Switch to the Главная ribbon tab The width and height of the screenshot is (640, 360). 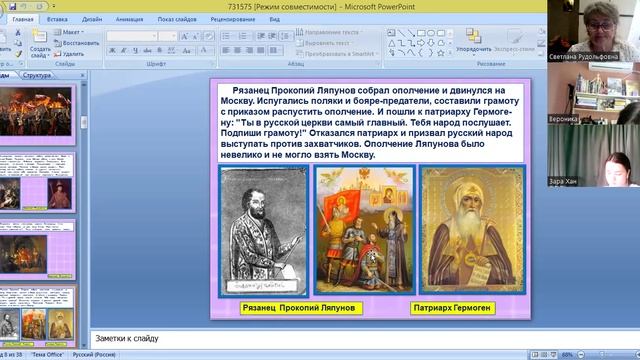click(x=23, y=19)
